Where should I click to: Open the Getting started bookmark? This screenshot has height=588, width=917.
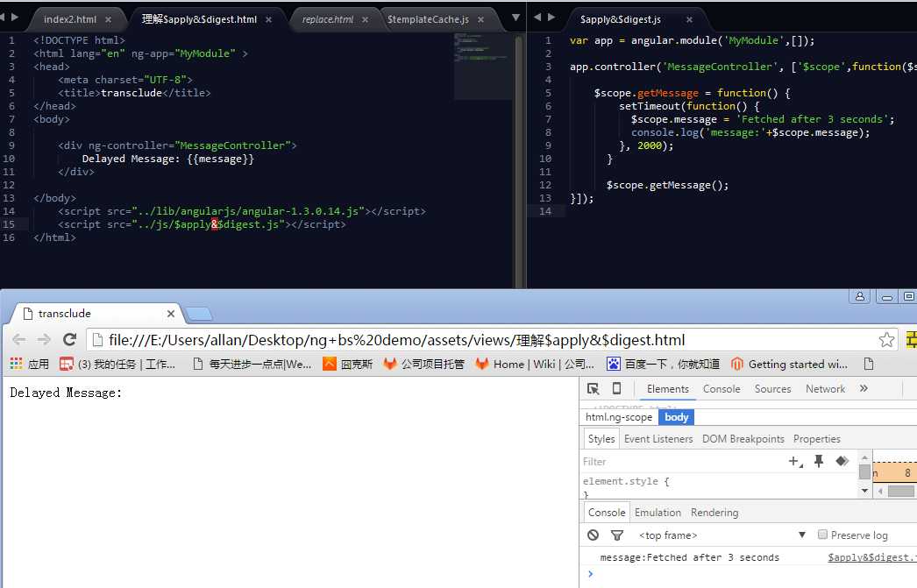click(x=789, y=365)
